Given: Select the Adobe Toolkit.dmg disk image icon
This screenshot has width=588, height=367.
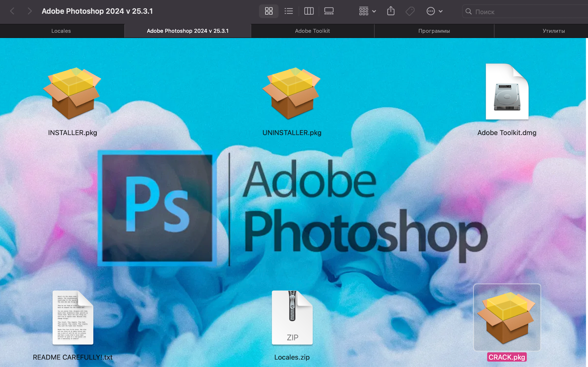Looking at the screenshot, I should [x=507, y=92].
